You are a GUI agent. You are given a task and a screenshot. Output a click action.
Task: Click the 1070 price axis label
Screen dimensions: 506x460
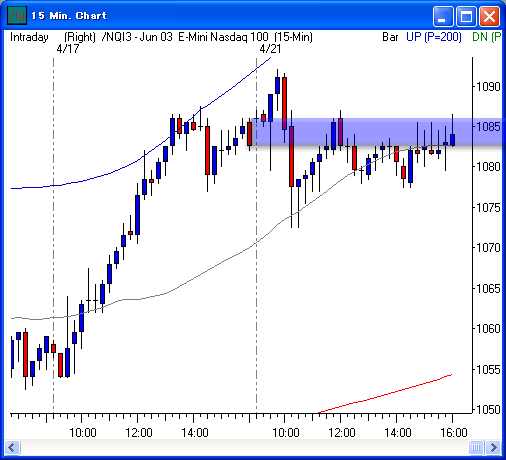coord(488,248)
